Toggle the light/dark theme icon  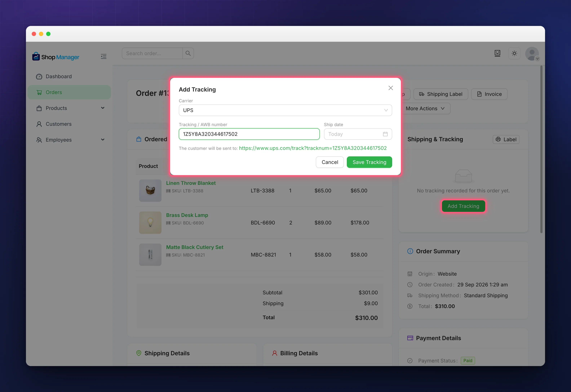514,53
